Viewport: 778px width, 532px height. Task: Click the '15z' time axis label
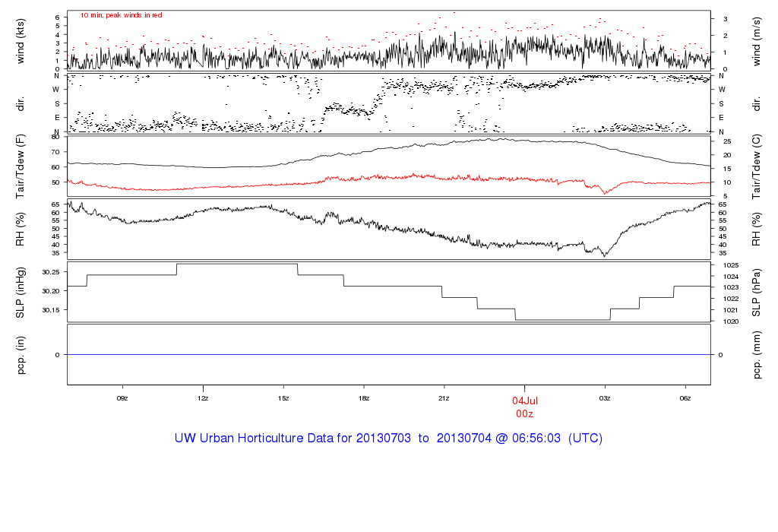pyautogui.click(x=283, y=398)
